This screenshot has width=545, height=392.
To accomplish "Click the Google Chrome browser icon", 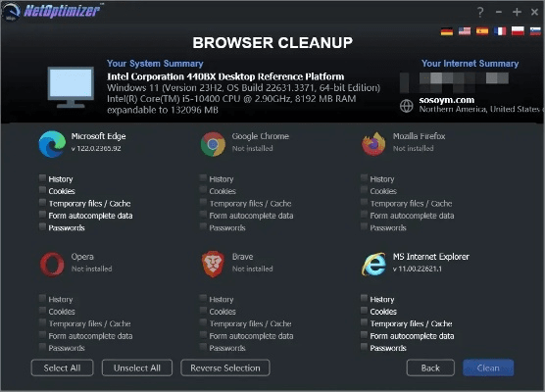I will point(213,144).
